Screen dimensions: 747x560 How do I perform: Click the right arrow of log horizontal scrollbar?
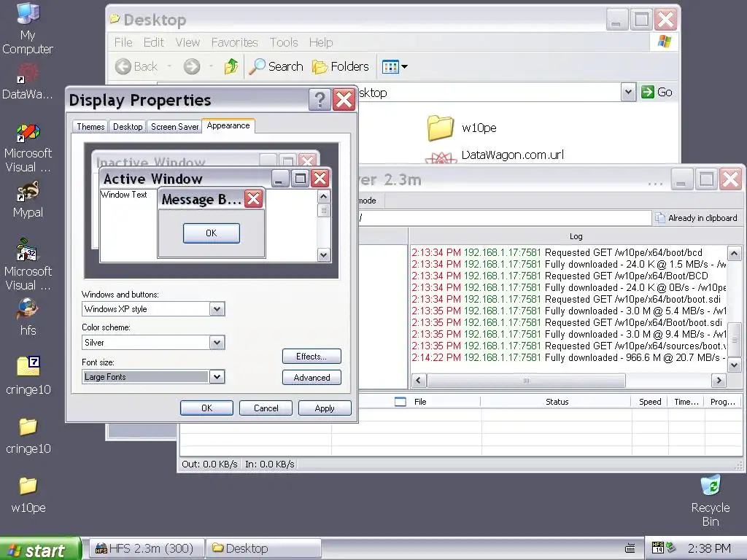coord(719,380)
